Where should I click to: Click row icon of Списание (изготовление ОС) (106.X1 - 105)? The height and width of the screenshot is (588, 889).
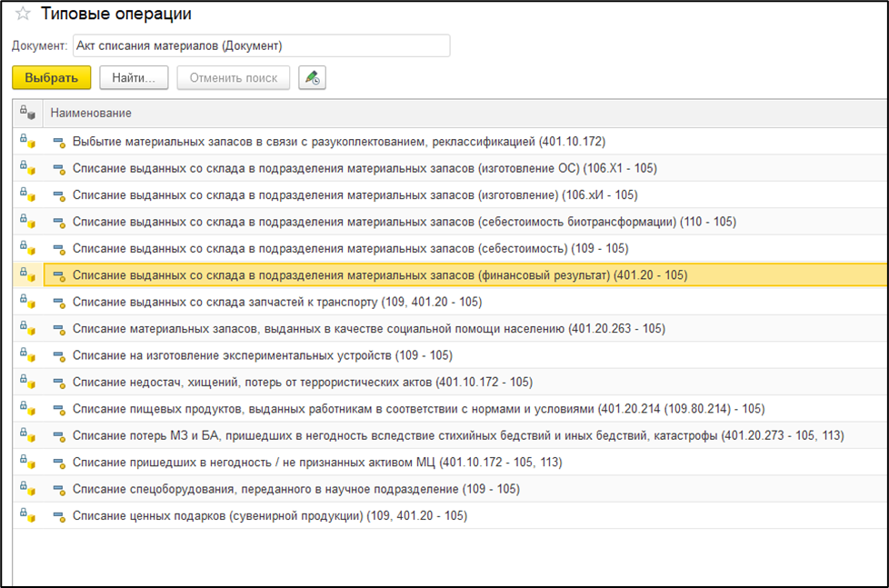coord(59,168)
